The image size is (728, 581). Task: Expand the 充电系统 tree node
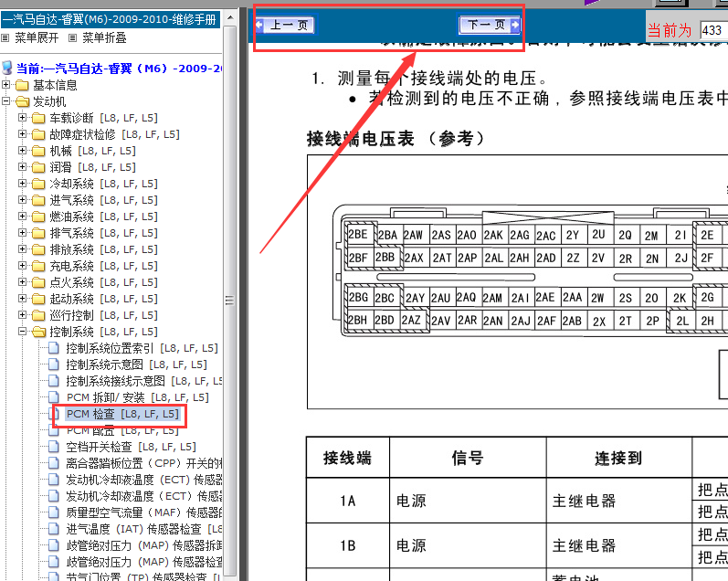click(x=22, y=265)
